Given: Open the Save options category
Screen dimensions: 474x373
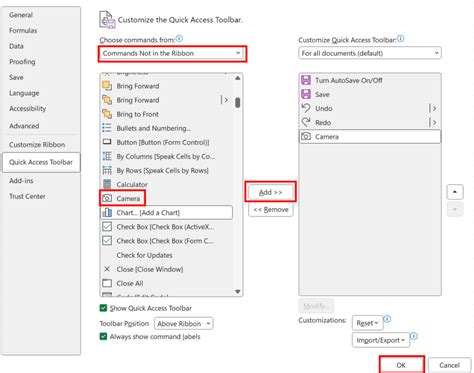Looking at the screenshot, I should (16, 77).
